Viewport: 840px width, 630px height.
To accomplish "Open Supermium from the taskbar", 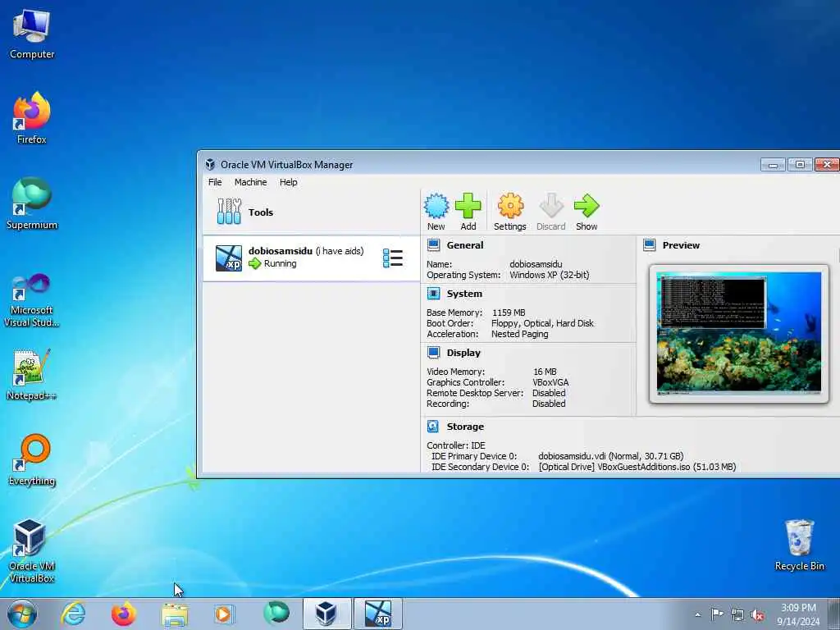I will 276,614.
